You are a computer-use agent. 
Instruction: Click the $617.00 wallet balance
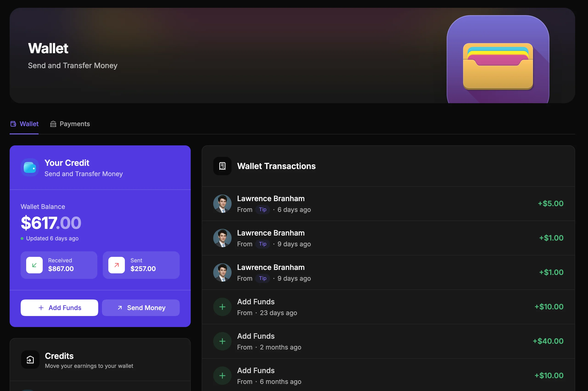[x=51, y=223]
